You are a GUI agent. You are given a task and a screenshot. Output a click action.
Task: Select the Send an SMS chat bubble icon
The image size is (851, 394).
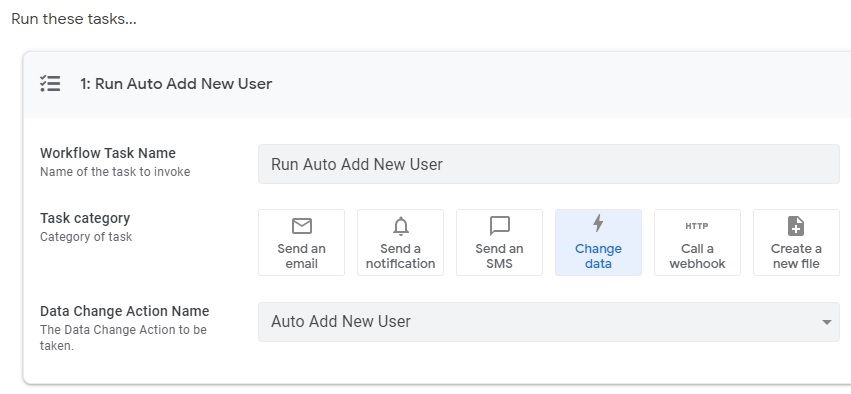click(499, 226)
